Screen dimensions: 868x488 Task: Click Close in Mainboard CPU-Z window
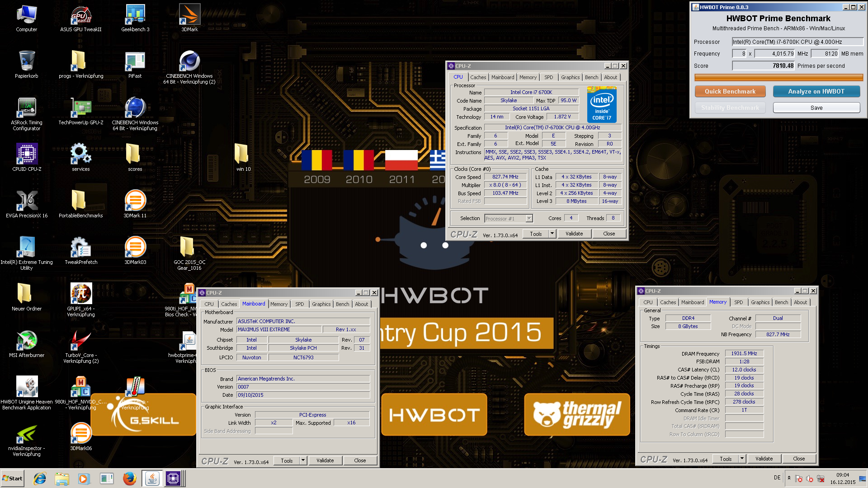(360, 460)
